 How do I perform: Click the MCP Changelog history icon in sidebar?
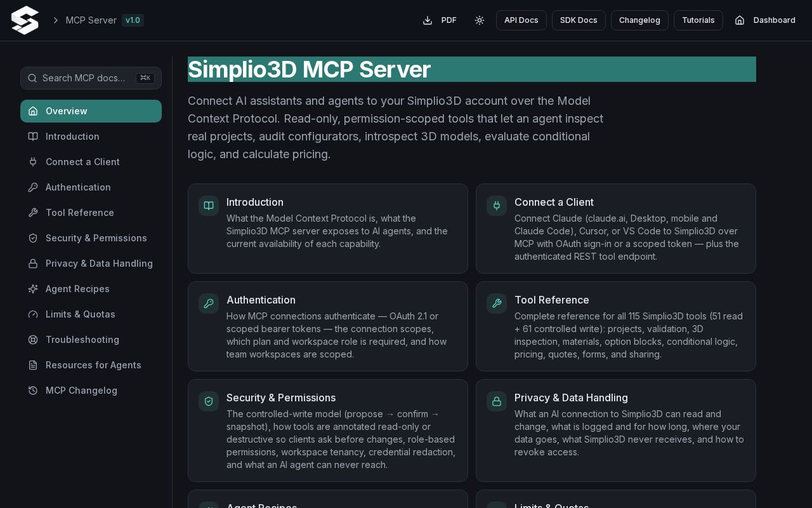coord(33,391)
